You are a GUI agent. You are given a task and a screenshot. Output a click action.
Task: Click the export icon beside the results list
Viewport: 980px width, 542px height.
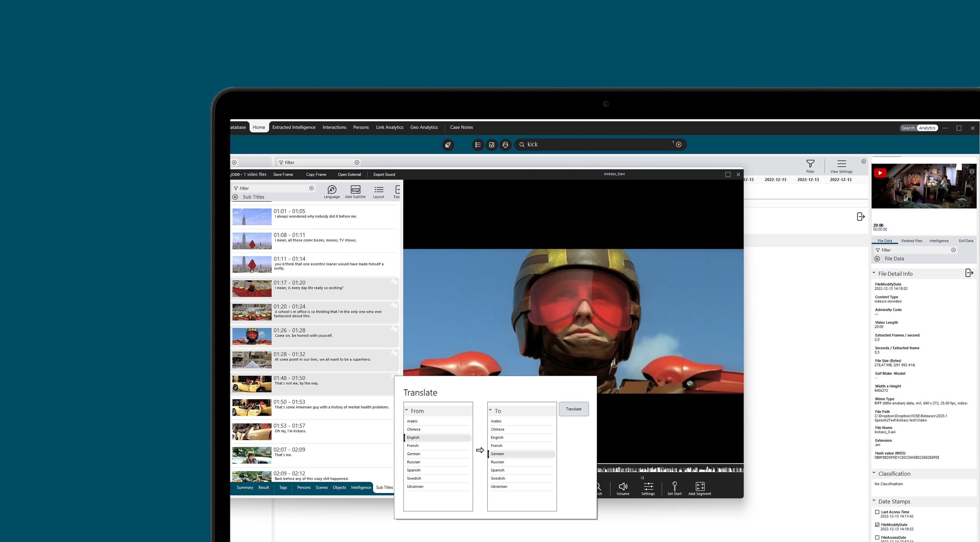860,217
